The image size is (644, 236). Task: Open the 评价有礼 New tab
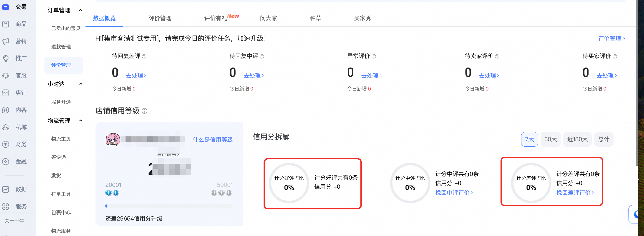point(221,18)
